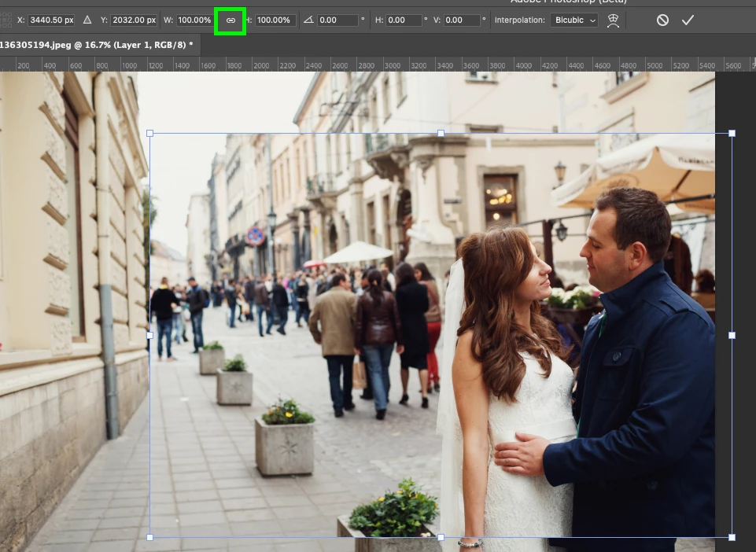Click the X position field

tap(52, 20)
